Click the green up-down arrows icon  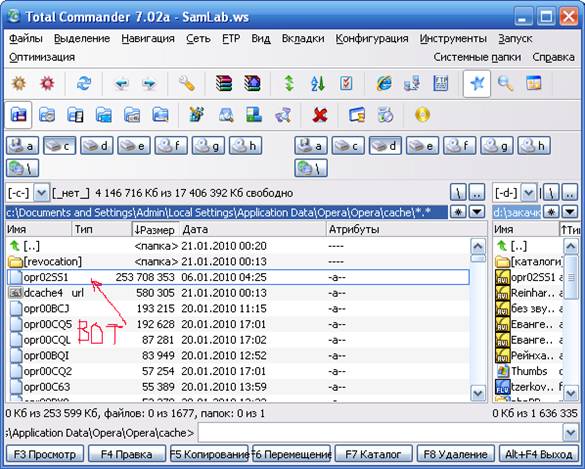tap(289, 83)
